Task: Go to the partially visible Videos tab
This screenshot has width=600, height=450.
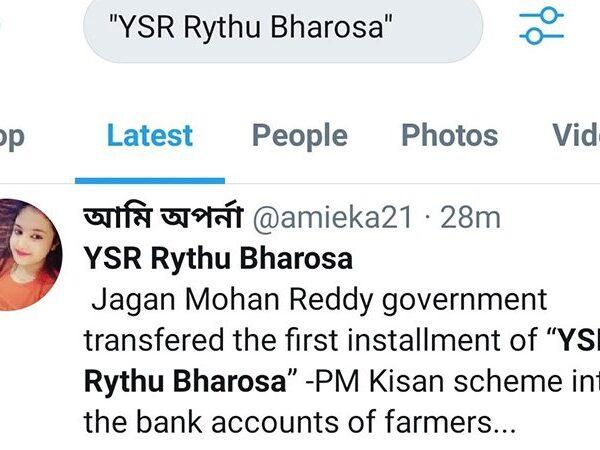Action: pyautogui.click(x=576, y=135)
